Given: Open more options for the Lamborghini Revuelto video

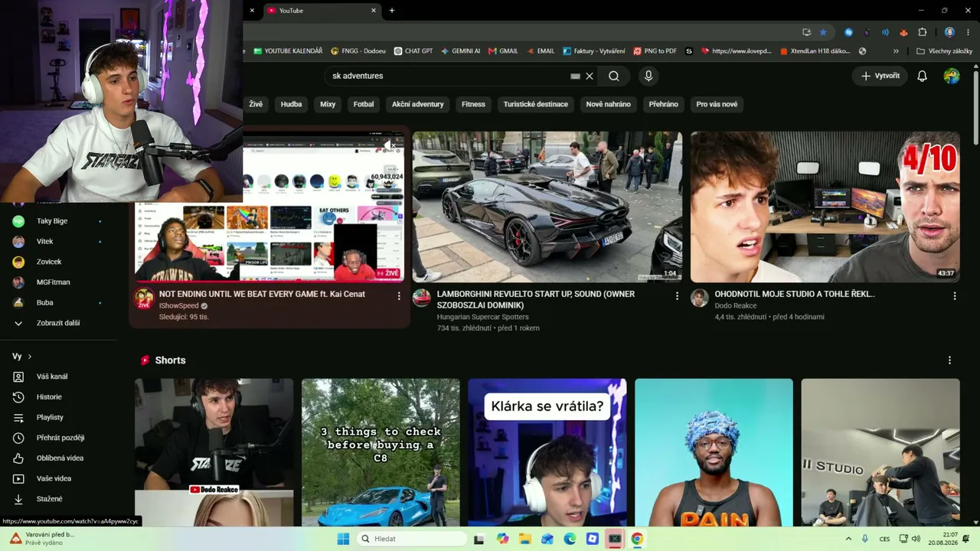Looking at the screenshot, I should tap(677, 295).
